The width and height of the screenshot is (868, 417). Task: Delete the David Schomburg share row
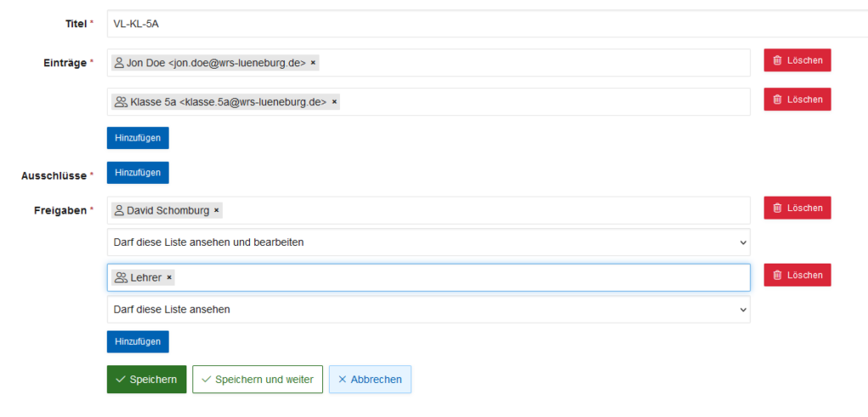click(797, 208)
